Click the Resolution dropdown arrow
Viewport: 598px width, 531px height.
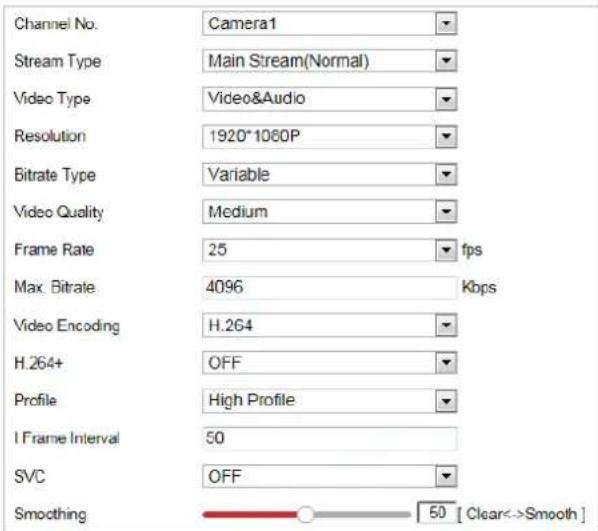point(446,137)
